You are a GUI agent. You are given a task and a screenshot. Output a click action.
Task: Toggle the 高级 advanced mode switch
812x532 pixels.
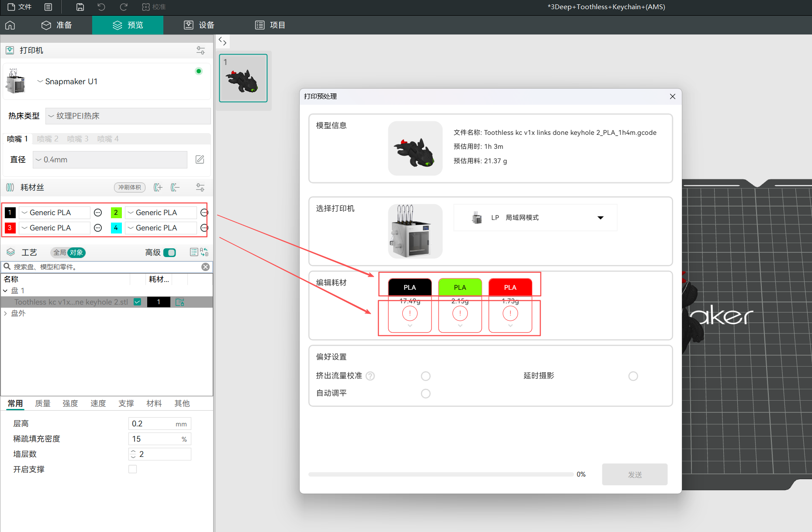click(169, 253)
